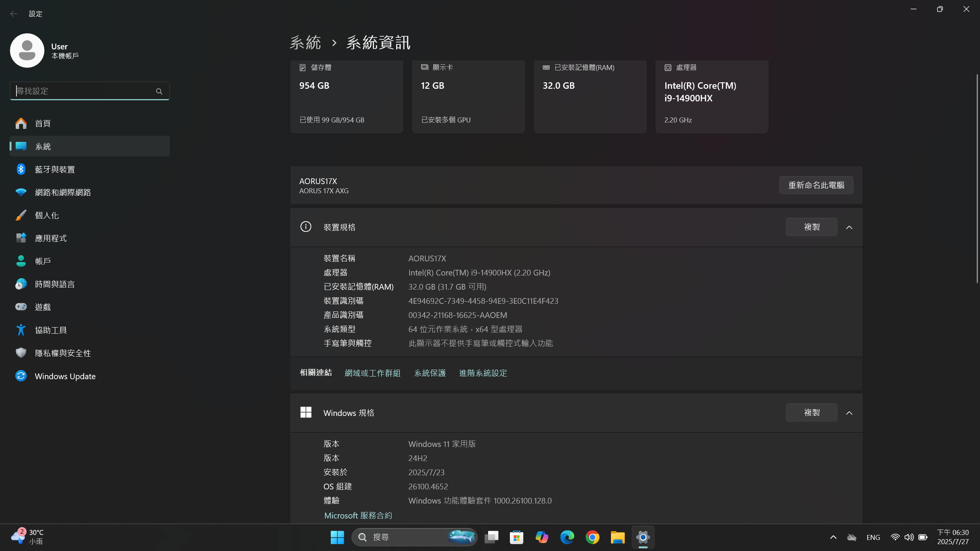Open the 顯示卡 12 GB card
Viewport: 980px width, 551px height.
coord(469,96)
